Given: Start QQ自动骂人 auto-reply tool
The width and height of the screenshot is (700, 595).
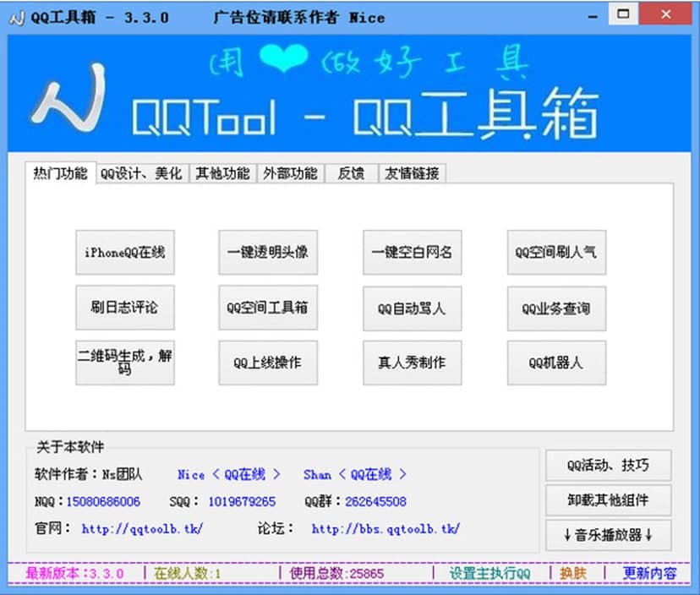Looking at the screenshot, I should click(412, 307).
